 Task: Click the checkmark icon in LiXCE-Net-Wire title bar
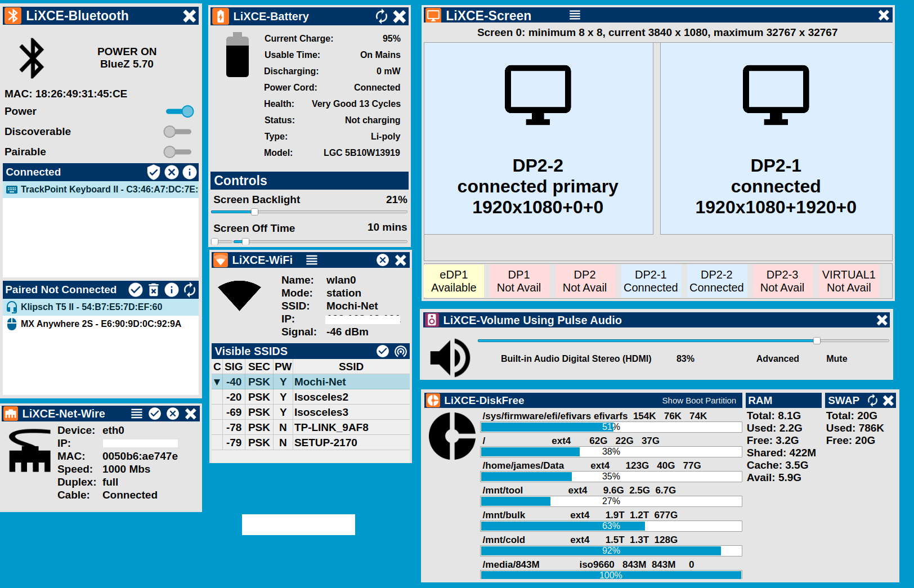155,414
